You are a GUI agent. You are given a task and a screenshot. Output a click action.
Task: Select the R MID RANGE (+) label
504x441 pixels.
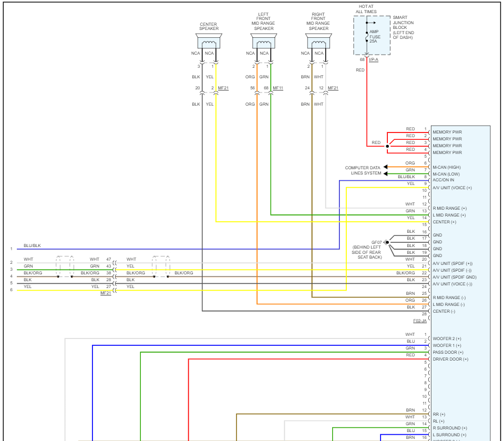pyautogui.click(x=450, y=208)
